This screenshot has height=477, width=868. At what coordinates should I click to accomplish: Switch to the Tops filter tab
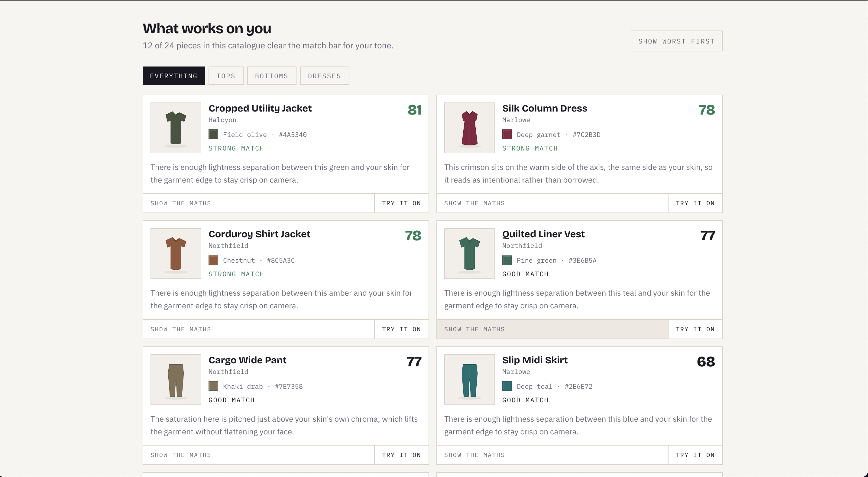pyautogui.click(x=226, y=76)
